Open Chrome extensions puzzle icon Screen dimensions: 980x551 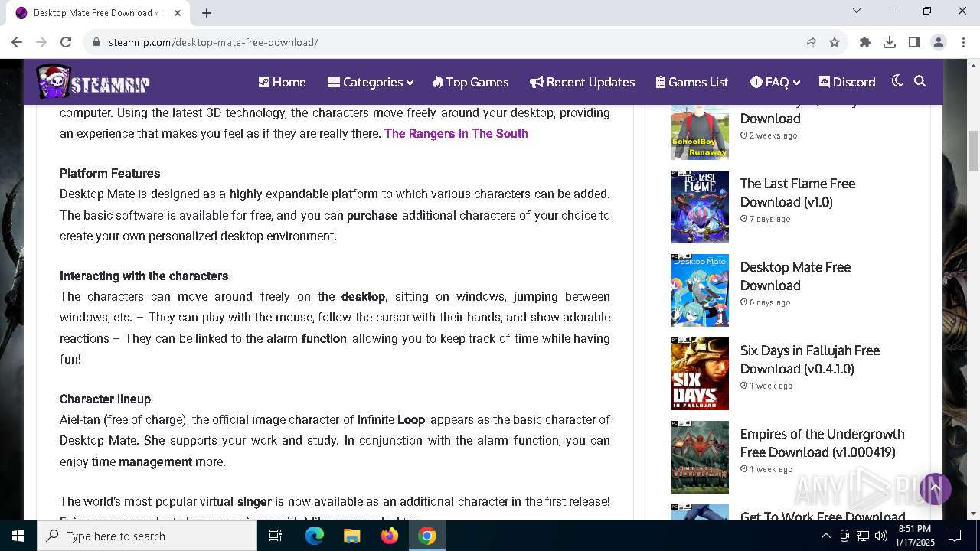[865, 42]
